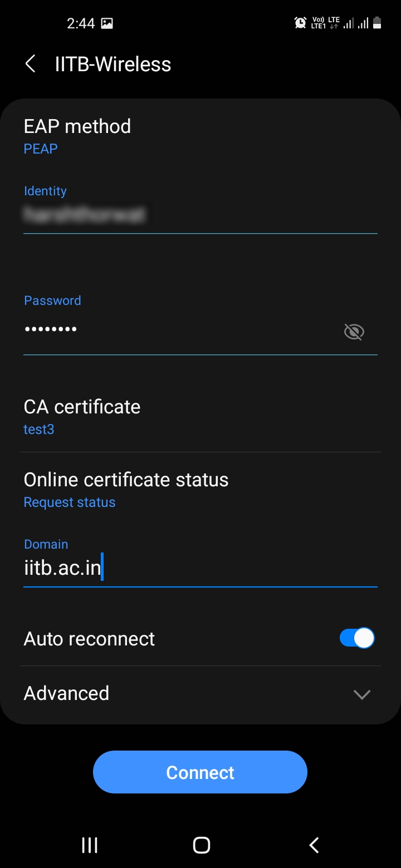Open the EAP method dropdown
Viewport: 401px width, 868px height.
[x=77, y=136]
